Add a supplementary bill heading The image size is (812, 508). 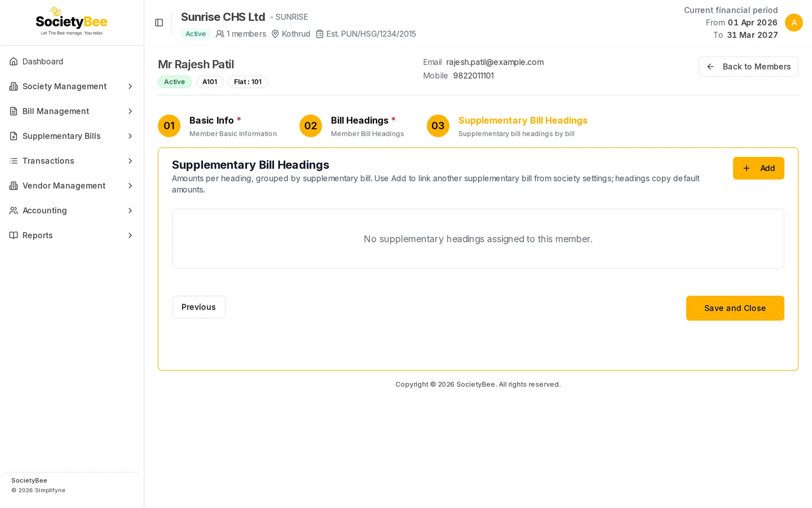[x=758, y=168]
